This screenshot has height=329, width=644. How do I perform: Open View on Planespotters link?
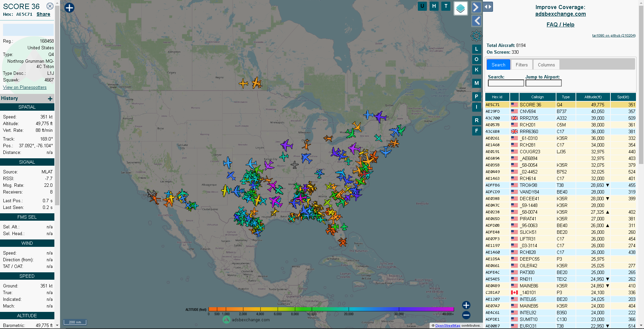pyautogui.click(x=25, y=87)
